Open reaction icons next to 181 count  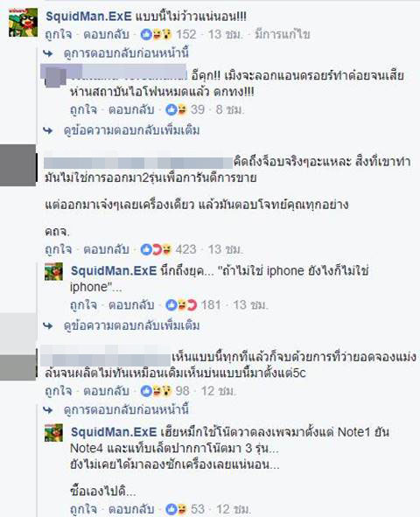pos(181,305)
